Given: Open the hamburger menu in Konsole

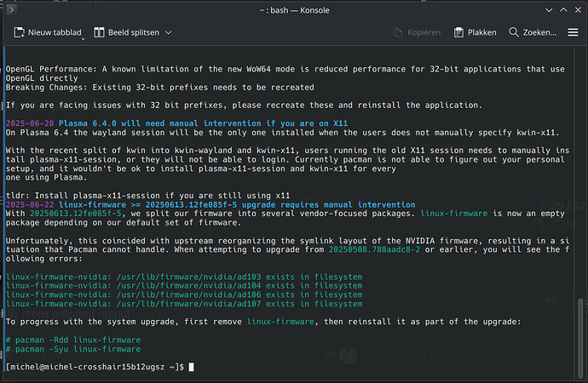Looking at the screenshot, I should coord(573,32).
